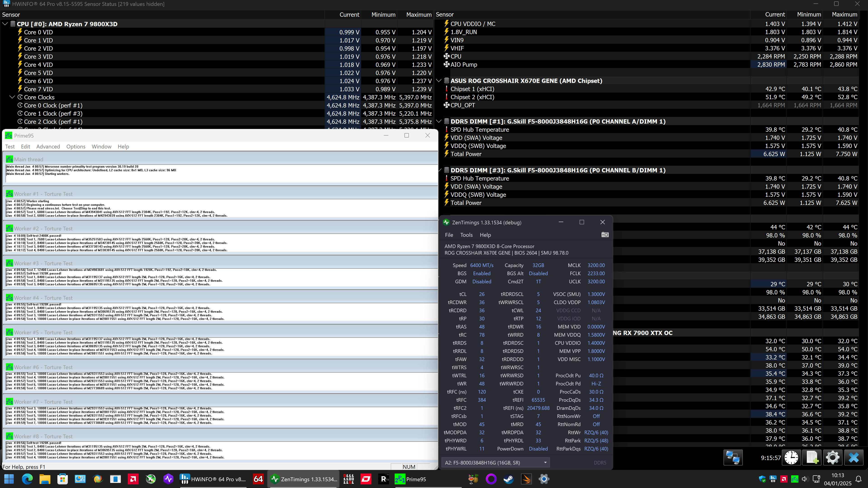This screenshot has width=868, height=488.
Task: Click the HWiNFO system tray icon
Action: tap(773, 479)
